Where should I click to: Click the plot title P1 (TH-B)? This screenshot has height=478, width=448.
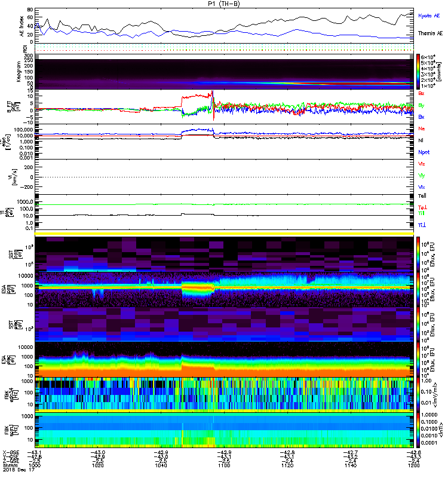coord(223,4)
